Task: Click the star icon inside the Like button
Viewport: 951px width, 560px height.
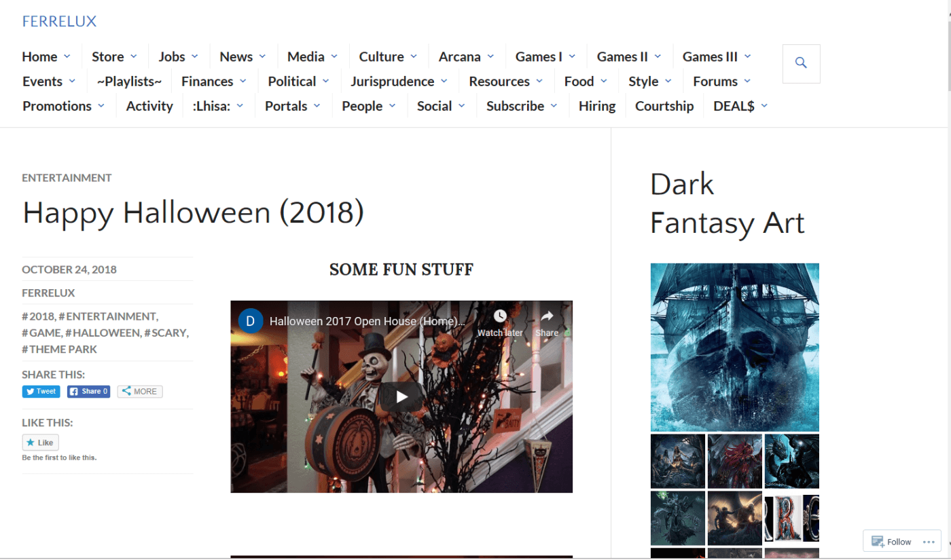Action: [x=31, y=442]
